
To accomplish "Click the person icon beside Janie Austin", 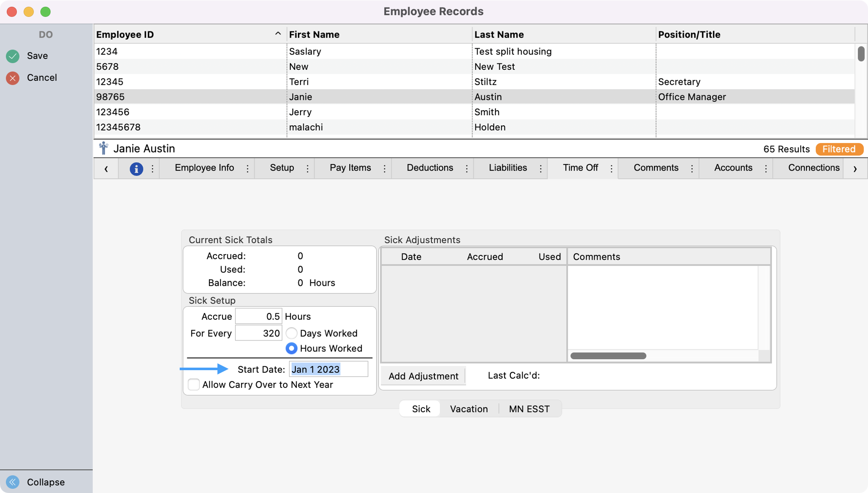I will click(x=103, y=149).
